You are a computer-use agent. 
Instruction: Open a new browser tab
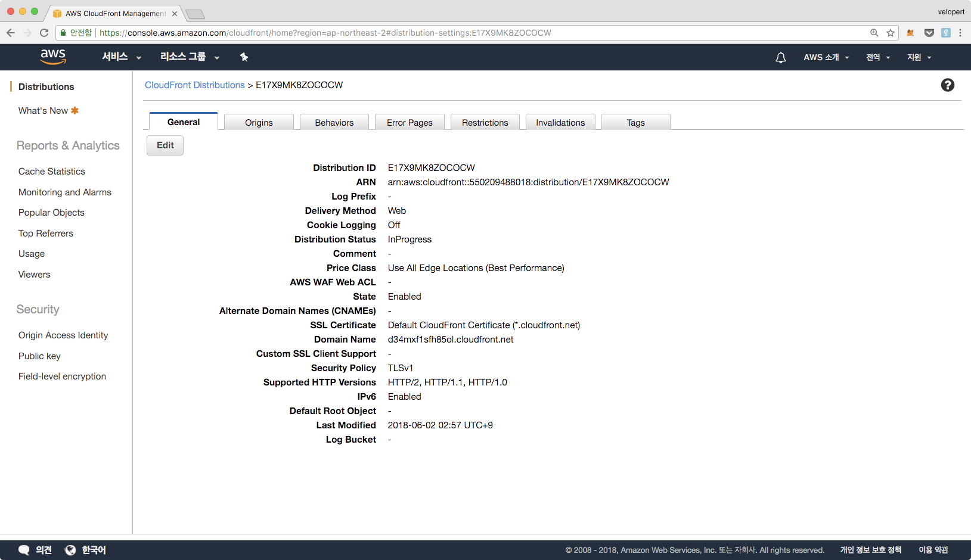(x=195, y=14)
